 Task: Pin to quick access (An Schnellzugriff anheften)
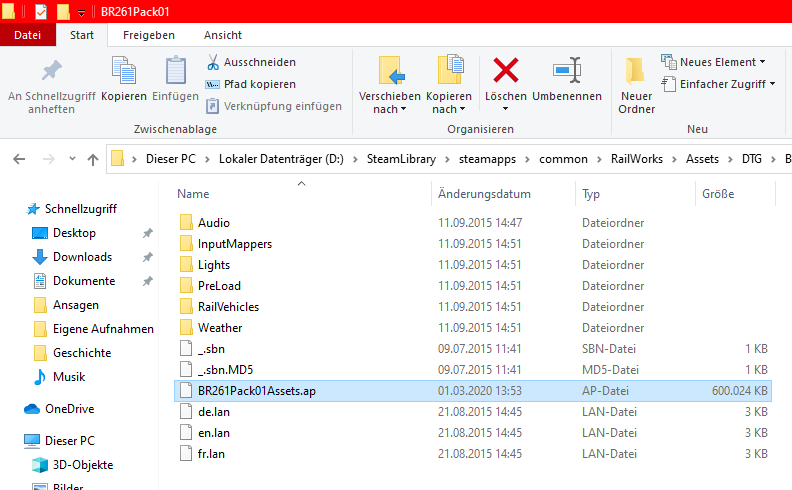(52, 87)
